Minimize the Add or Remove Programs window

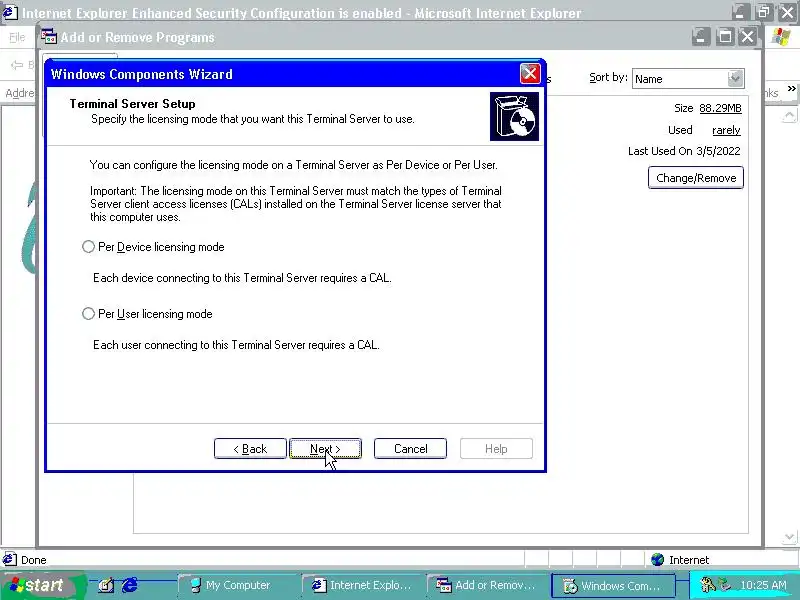click(x=701, y=37)
